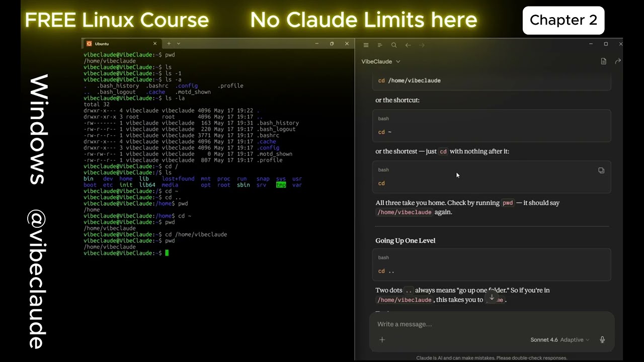The image size is (644, 362).
Task: Go forward with the right arrow in Claude
Action: click(x=422, y=45)
